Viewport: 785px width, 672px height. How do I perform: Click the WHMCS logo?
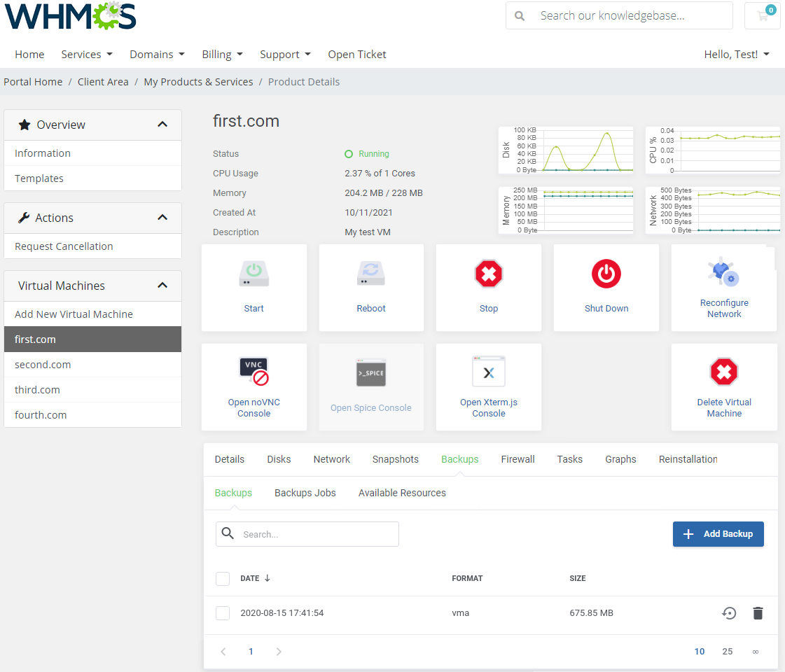[x=70, y=15]
